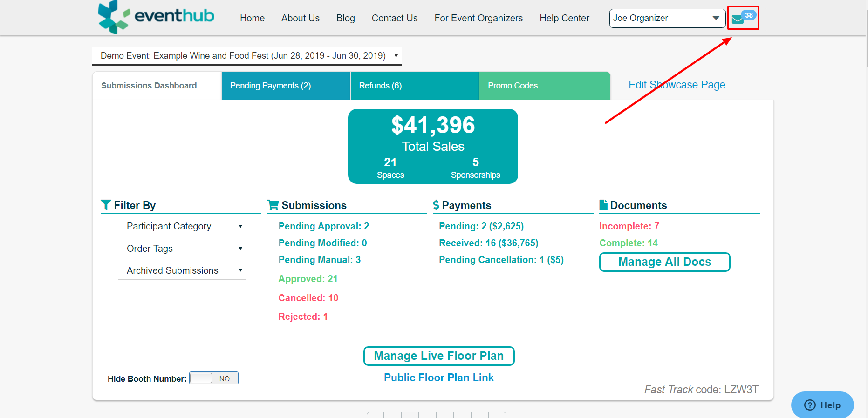Show Incomplete: 7 documents
The image size is (868, 418).
(629, 226)
